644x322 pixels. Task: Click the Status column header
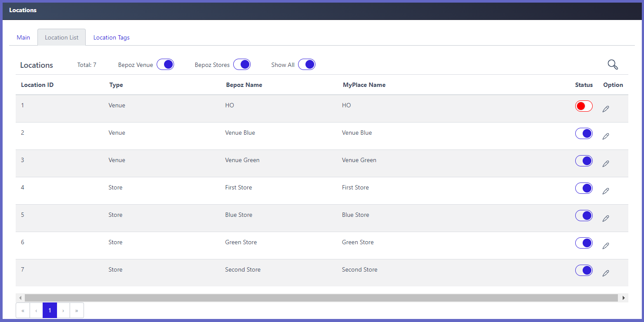(x=584, y=85)
